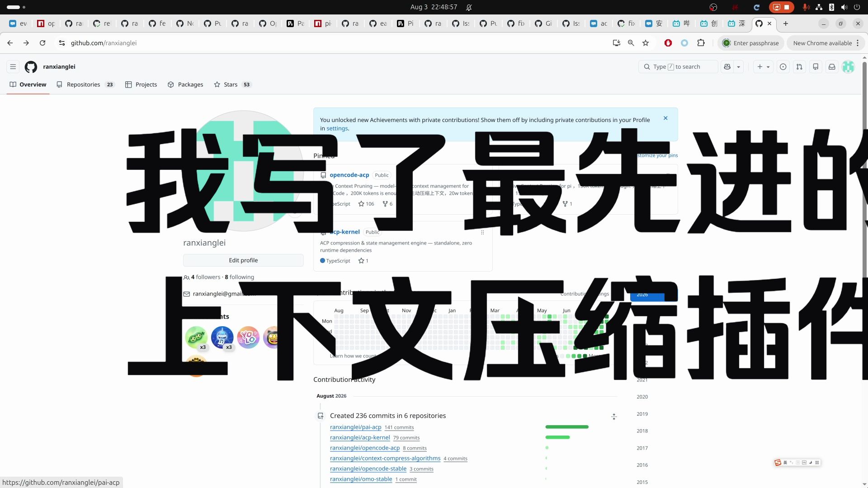Open the YOLO achievement badge
Screen dimensions: 868x488
pyautogui.click(x=248, y=337)
